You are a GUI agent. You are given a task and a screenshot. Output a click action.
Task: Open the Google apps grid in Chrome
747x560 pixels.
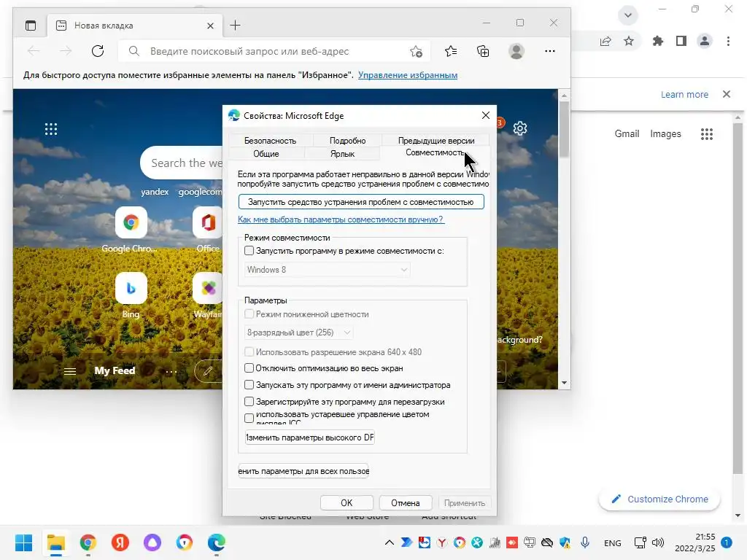pyautogui.click(x=707, y=134)
